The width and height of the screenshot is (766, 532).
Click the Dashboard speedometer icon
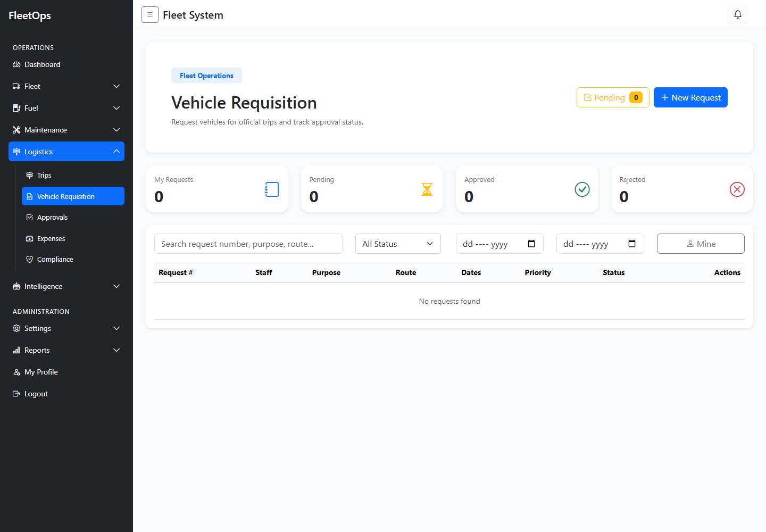coord(16,64)
